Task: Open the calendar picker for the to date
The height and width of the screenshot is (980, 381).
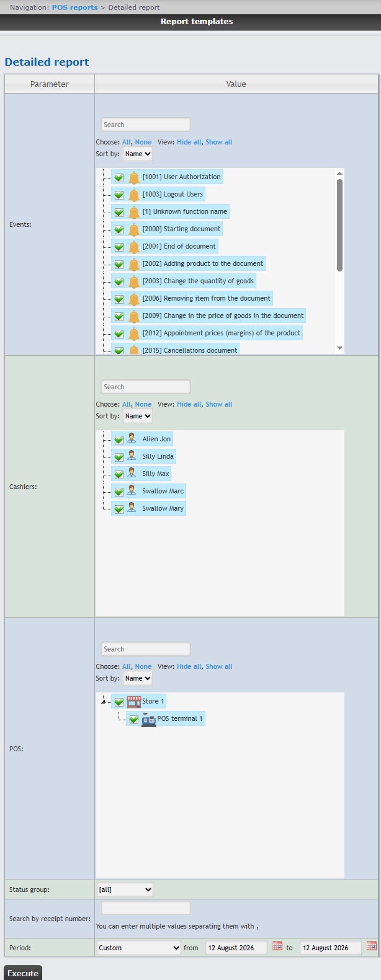Action: pos(372,946)
